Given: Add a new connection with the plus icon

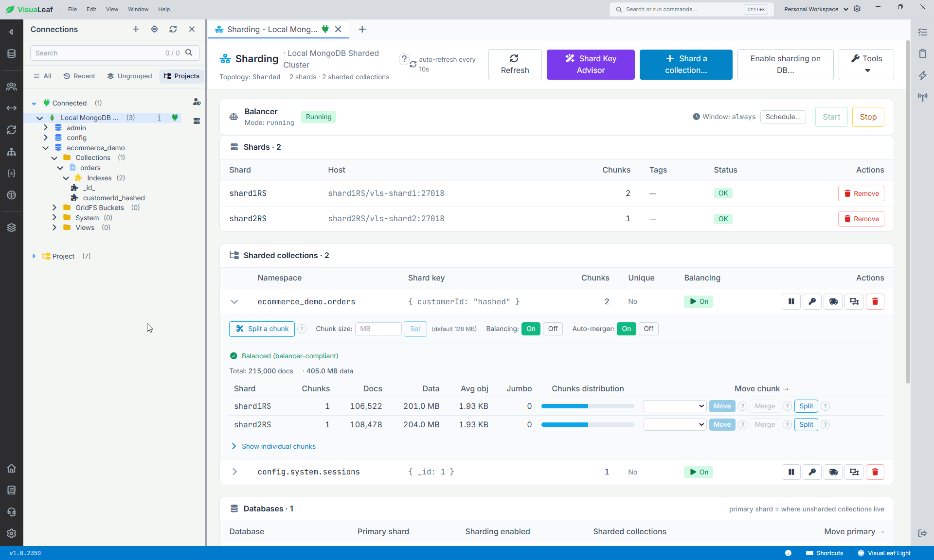Looking at the screenshot, I should coord(136,29).
